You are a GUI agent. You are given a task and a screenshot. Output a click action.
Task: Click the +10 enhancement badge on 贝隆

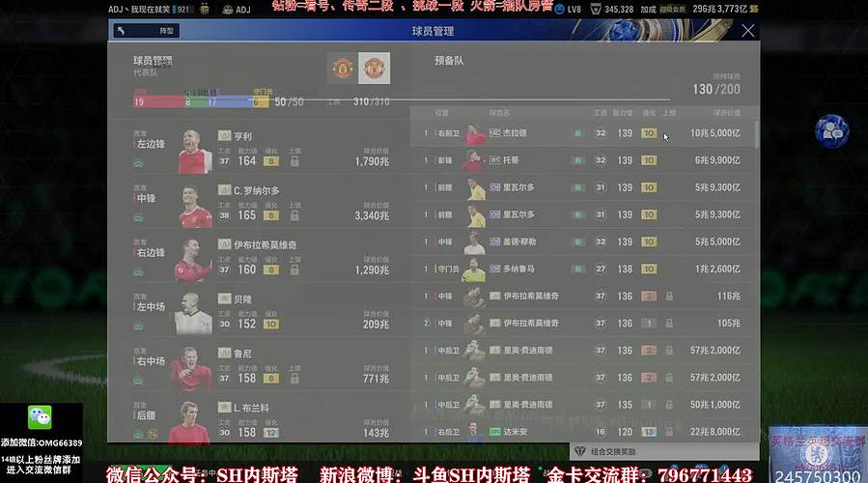[270, 325]
